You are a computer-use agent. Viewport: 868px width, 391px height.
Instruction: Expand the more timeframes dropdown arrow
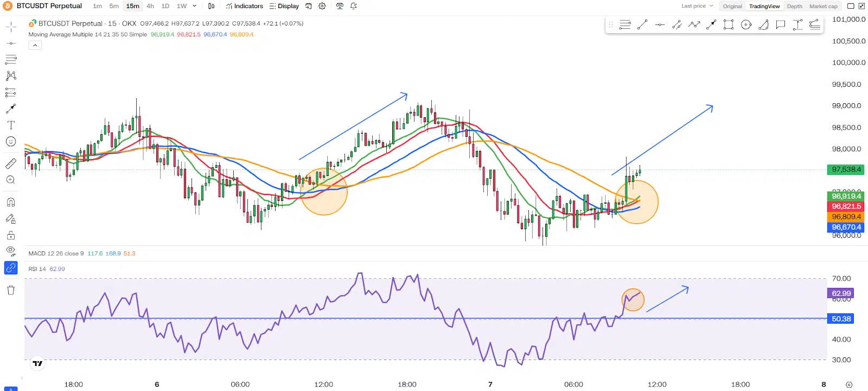(195, 6)
